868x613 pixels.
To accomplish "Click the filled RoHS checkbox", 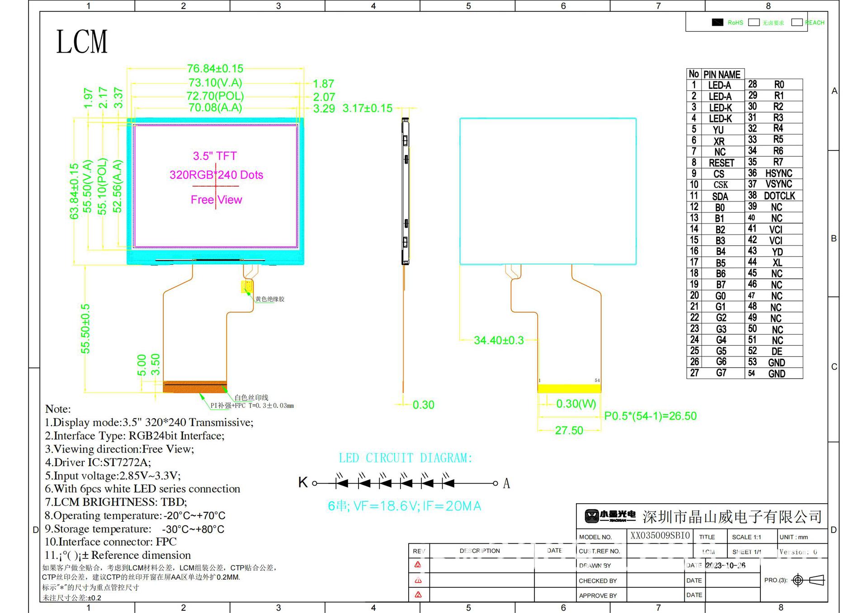I will [717, 23].
